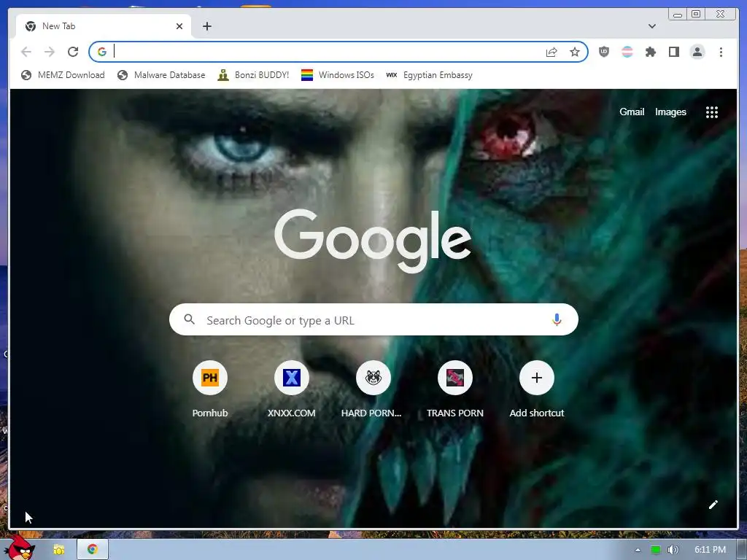Reload the page with refresh icon
The width and height of the screenshot is (747, 560).
(73, 52)
